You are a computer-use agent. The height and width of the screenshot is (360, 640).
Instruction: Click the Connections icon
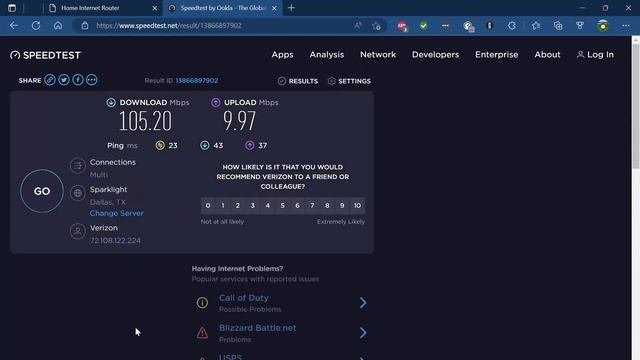pyautogui.click(x=78, y=166)
